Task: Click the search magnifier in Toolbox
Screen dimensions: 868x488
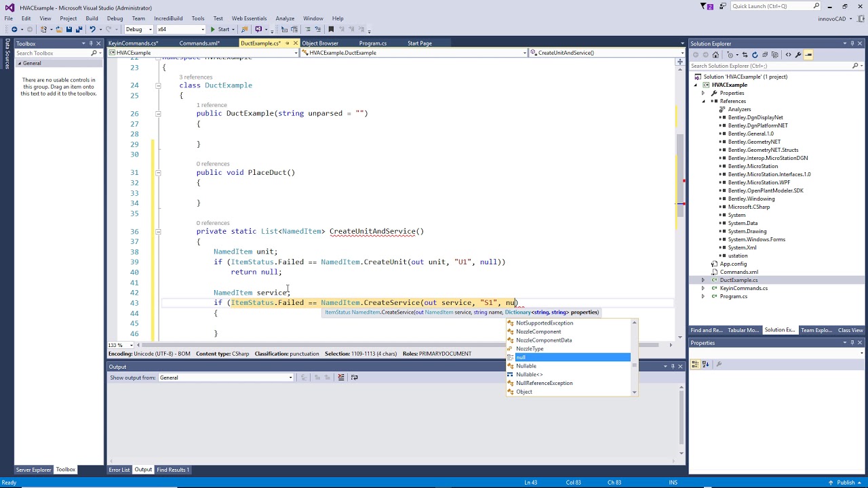Action: (94, 53)
